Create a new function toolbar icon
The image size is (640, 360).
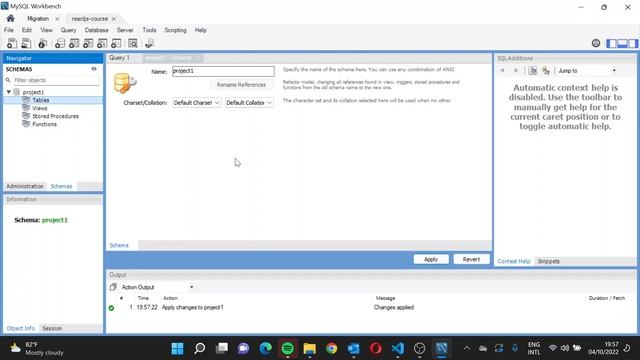[x=116, y=43]
